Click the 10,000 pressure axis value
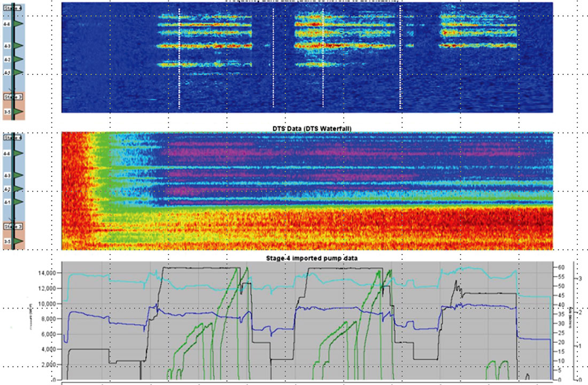This screenshot has height=385, width=588. pyautogui.click(x=47, y=304)
